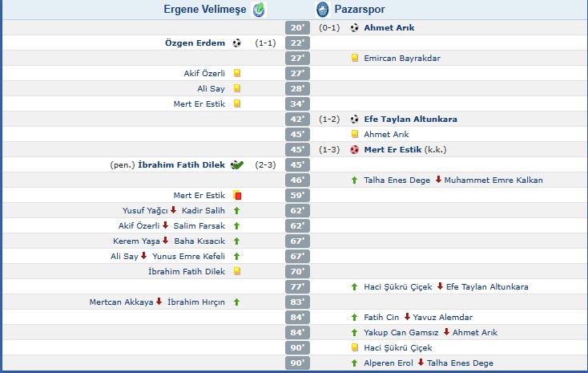Click the green substitution arrow beside Fatih Cin
The width and height of the screenshot is (588, 373).
click(354, 318)
